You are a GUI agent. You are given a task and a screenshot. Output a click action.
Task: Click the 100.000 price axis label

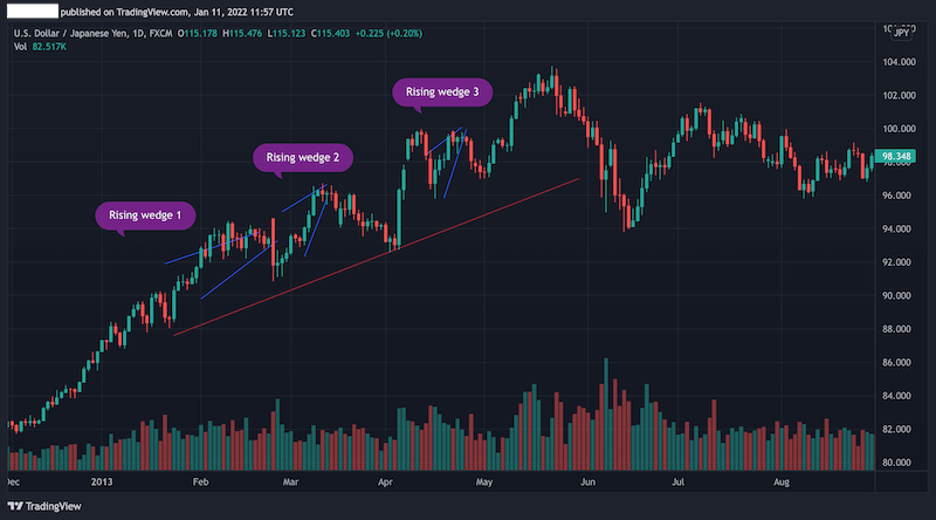click(899, 129)
